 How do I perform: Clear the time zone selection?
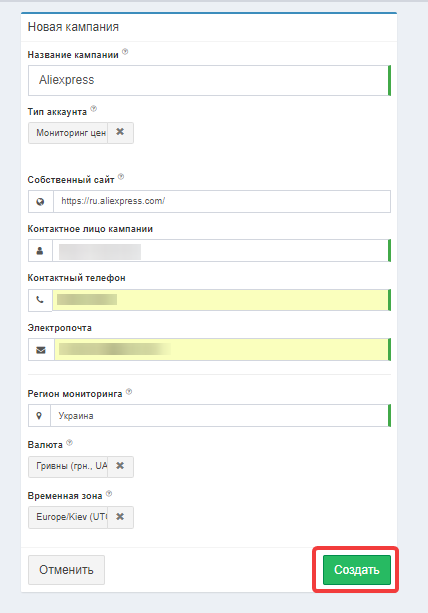120,517
